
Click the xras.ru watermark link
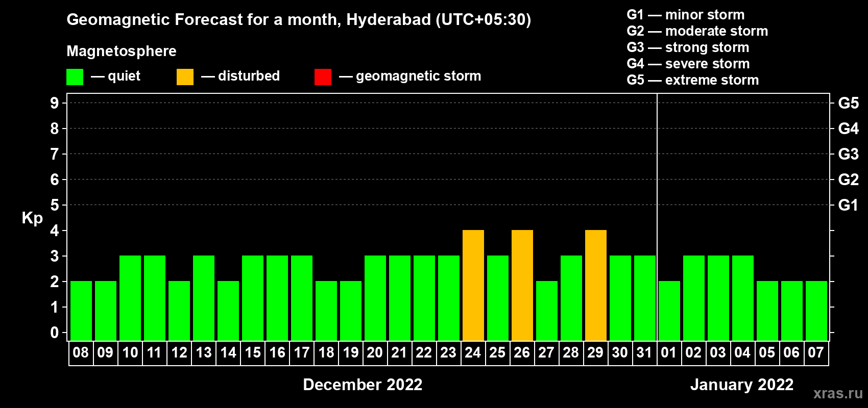[x=838, y=393]
